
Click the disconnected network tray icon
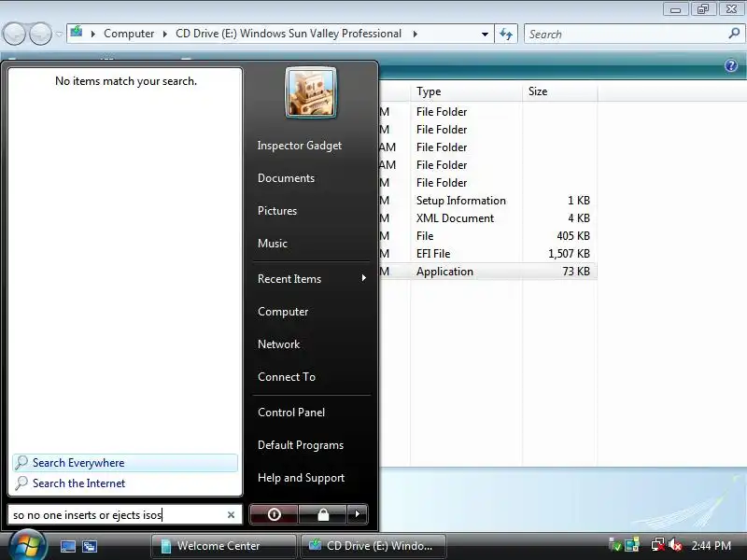tap(658, 545)
